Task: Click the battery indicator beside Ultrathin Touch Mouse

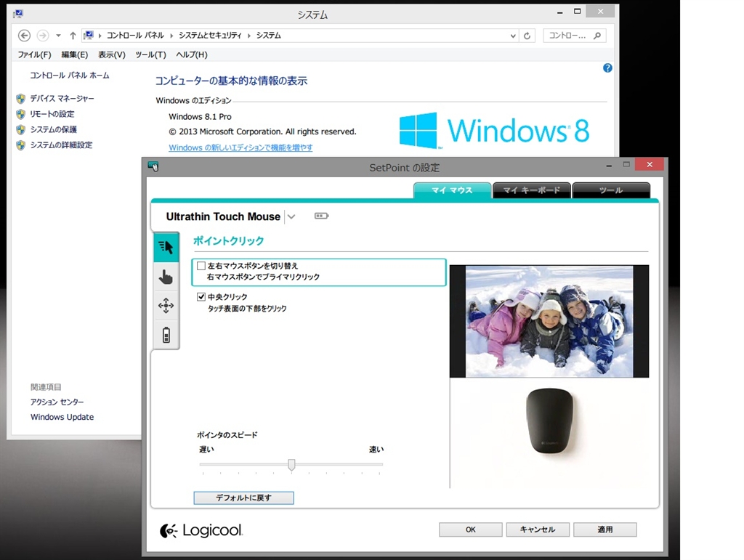Action: (321, 216)
